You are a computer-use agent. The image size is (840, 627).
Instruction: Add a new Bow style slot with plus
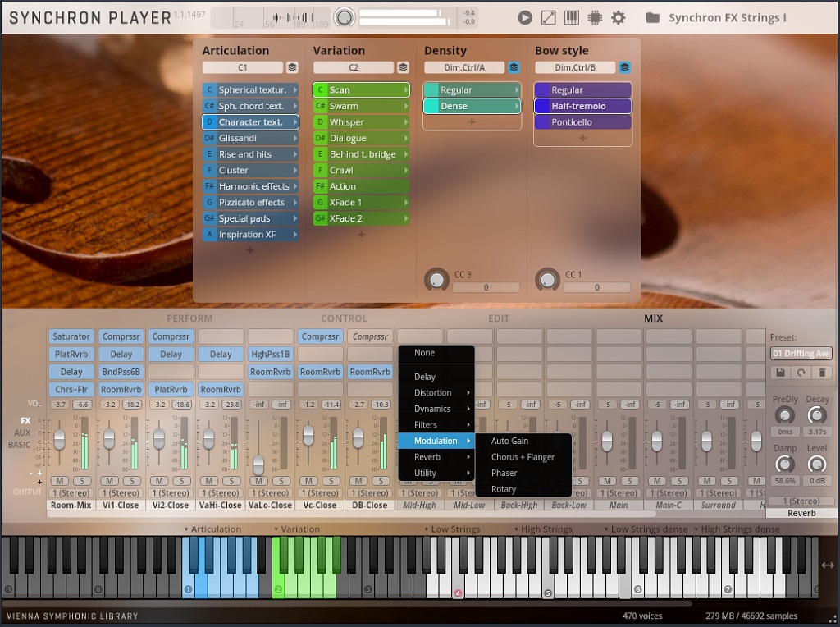pyautogui.click(x=583, y=138)
